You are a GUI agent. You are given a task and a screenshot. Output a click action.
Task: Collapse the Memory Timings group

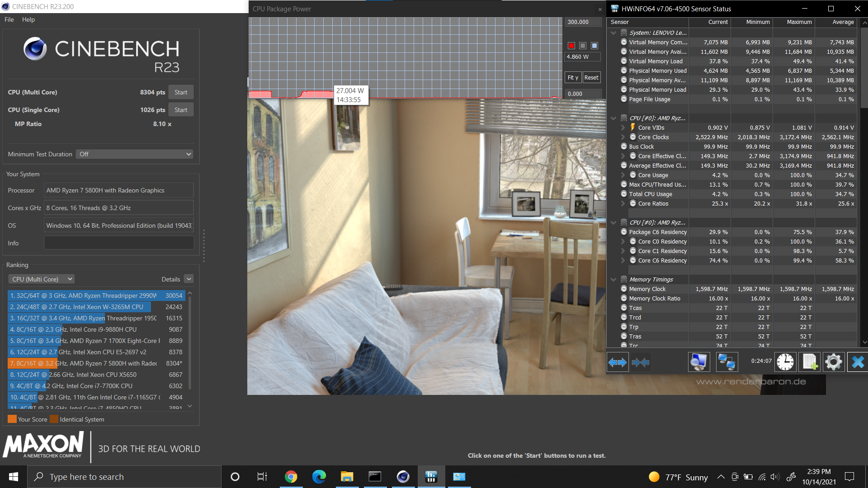613,279
